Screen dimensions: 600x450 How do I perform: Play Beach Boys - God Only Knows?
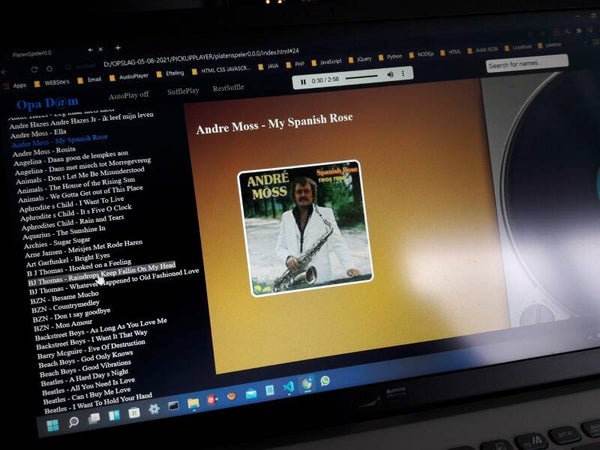(x=86, y=358)
